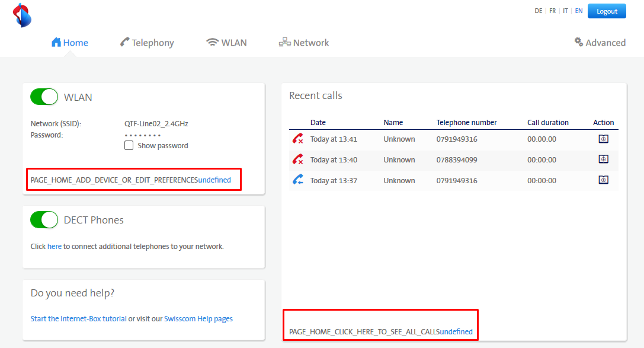Image resolution: width=644 pixels, height=348 pixels.
Task: Open the Start the Internet-Box tutorial link
Action: pos(78,319)
